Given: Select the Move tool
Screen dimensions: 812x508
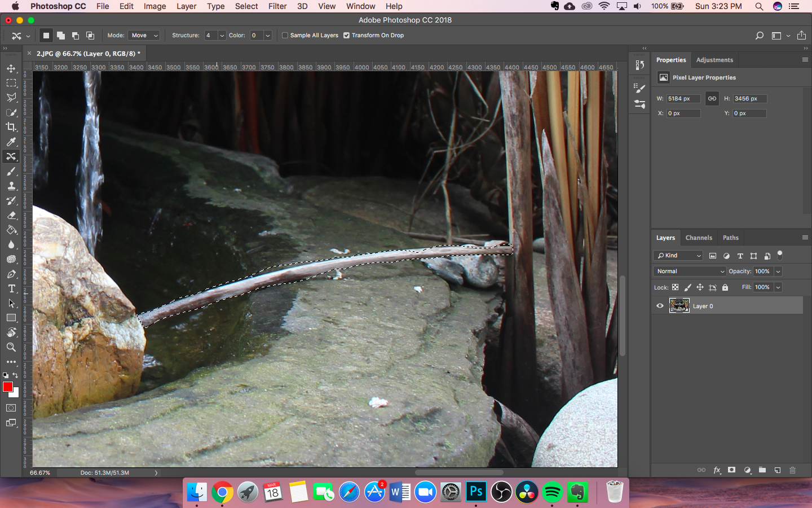Looking at the screenshot, I should 11,68.
